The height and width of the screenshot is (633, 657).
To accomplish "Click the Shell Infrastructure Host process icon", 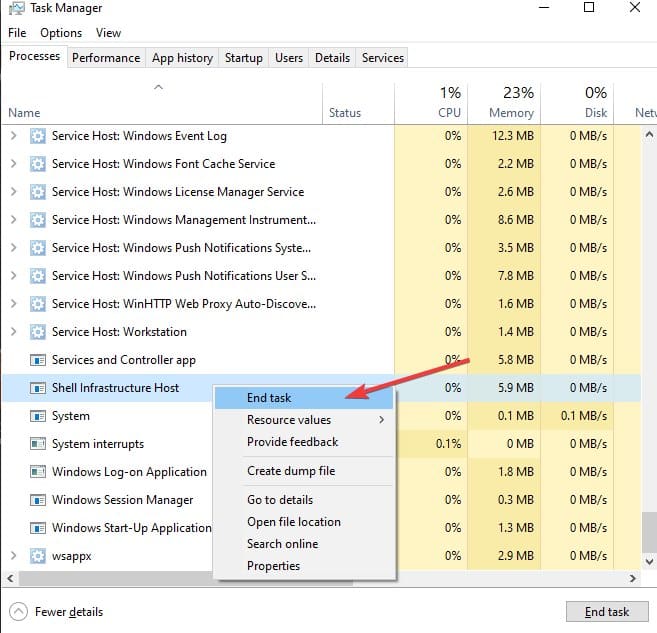I will click(38, 388).
